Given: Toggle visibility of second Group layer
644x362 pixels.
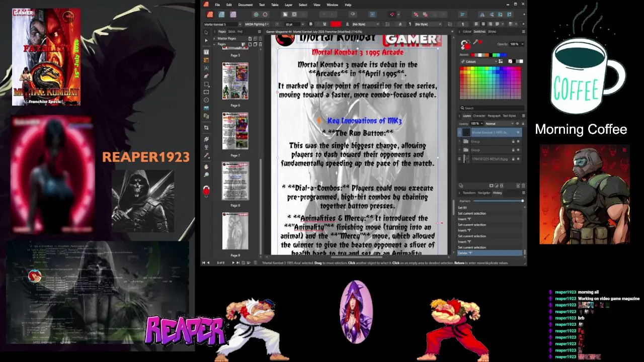Looking at the screenshot, I should coord(518,150).
